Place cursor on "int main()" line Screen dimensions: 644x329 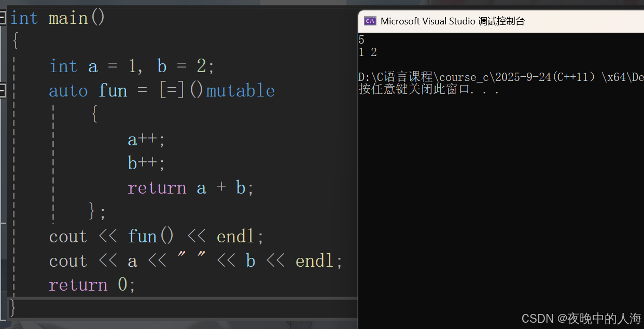pos(58,18)
